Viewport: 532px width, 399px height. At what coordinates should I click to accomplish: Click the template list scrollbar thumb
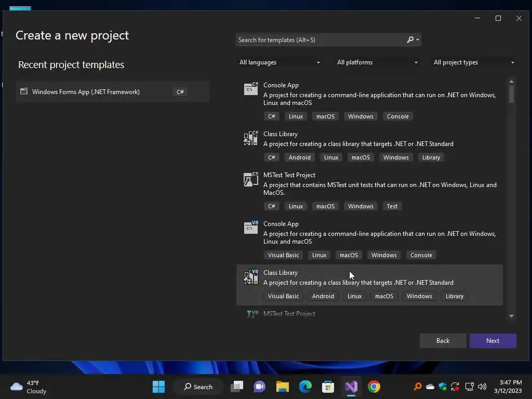(x=511, y=94)
